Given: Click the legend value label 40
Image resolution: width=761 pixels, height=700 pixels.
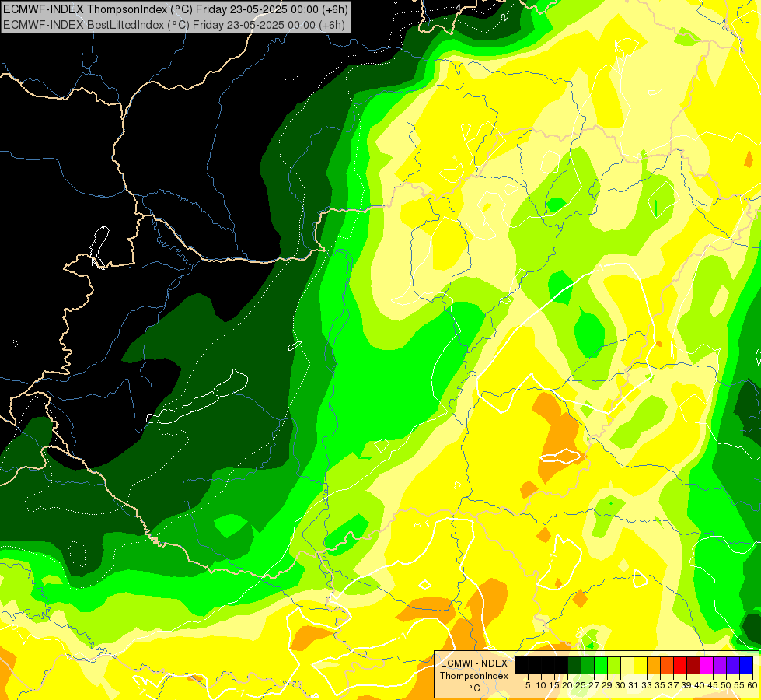Looking at the screenshot, I should pyautogui.click(x=700, y=685).
